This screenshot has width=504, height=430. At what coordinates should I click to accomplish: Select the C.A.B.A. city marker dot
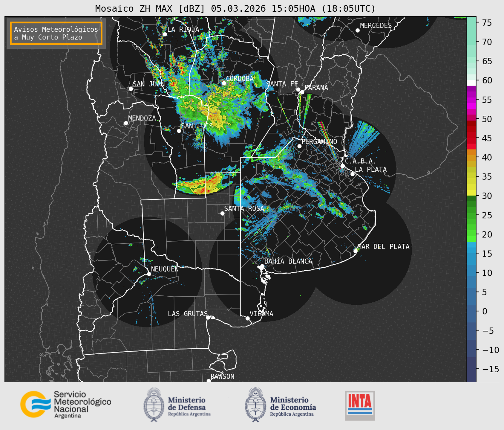[x=343, y=166]
